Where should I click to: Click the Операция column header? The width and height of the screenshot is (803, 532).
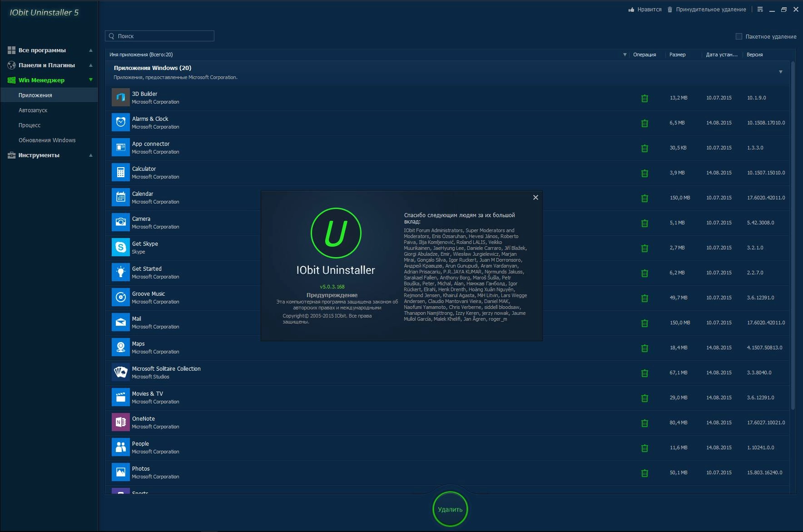point(644,55)
